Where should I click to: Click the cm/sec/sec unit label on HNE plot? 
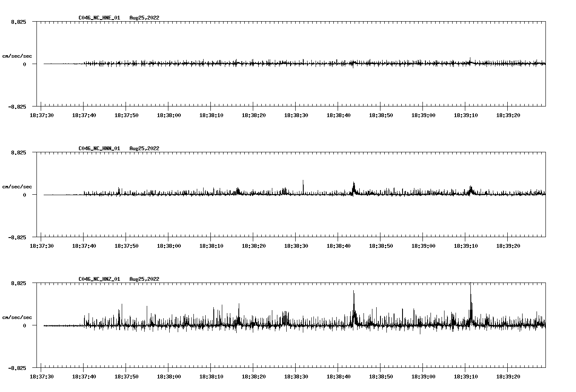17,56
